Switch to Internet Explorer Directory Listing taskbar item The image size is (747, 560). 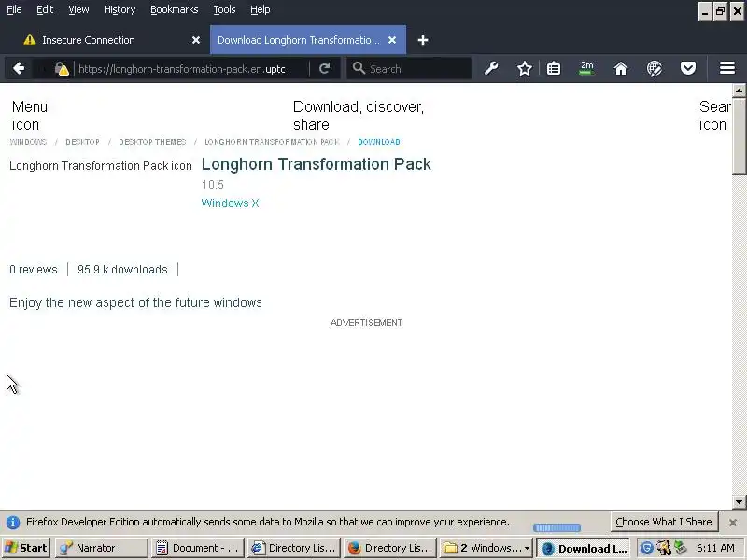294,548
